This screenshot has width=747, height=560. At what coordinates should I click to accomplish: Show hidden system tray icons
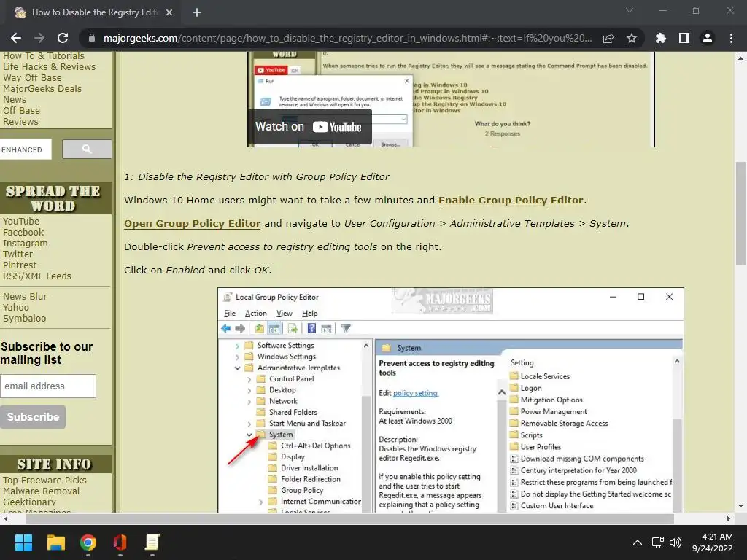(x=637, y=542)
